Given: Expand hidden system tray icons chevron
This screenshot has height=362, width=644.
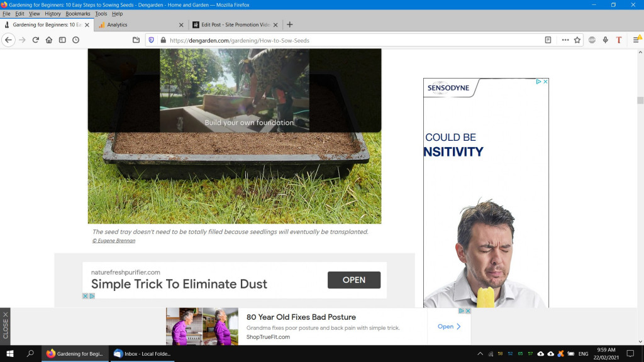Looking at the screenshot, I should point(480,354).
